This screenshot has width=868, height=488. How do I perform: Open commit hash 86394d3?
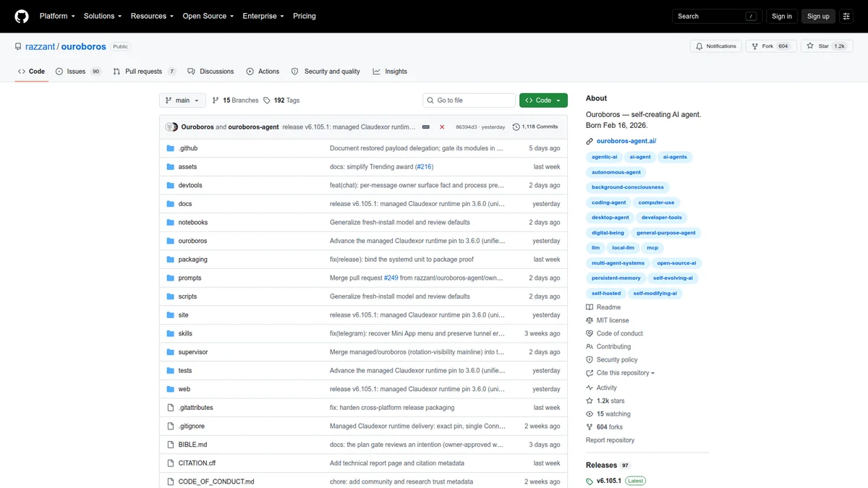(466, 127)
